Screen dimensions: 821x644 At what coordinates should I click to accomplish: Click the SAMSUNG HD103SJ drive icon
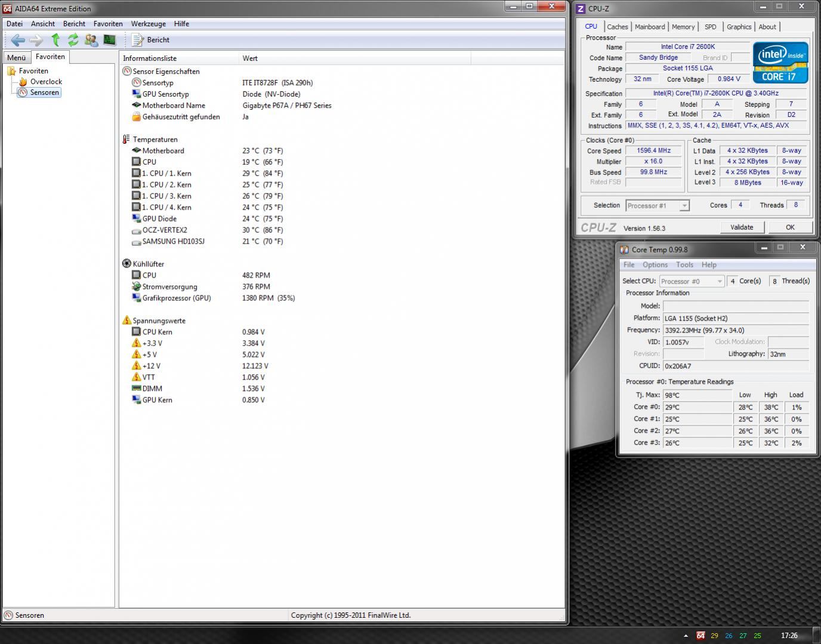click(136, 241)
